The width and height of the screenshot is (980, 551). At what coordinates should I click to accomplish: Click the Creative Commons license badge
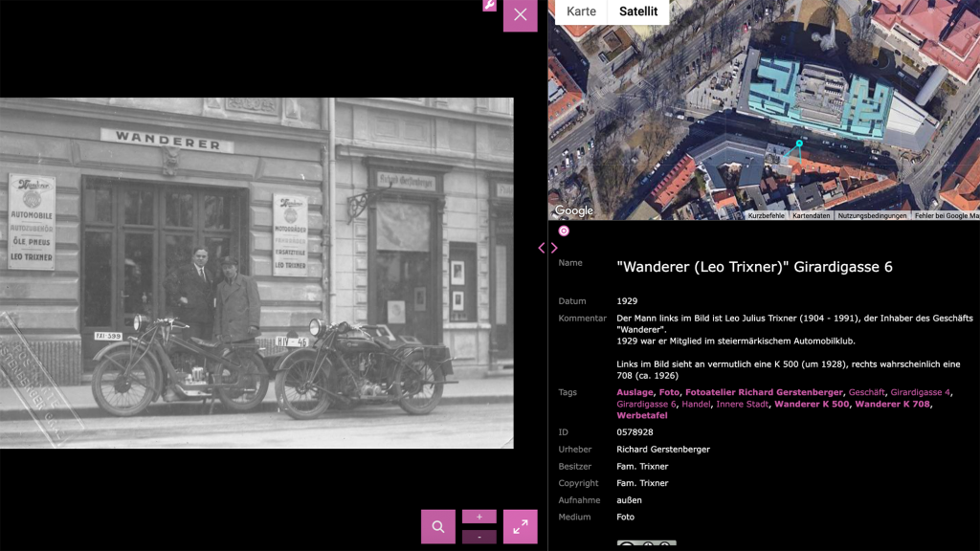pyautogui.click(x=646, y=545)
